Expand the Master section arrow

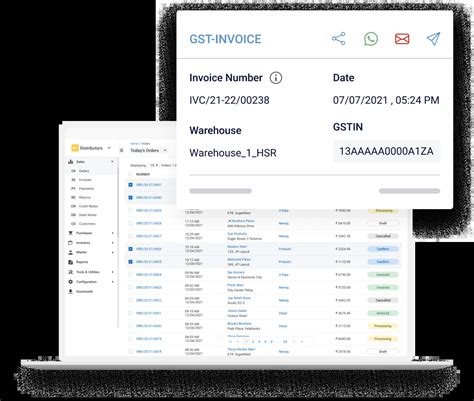[113, 252]
